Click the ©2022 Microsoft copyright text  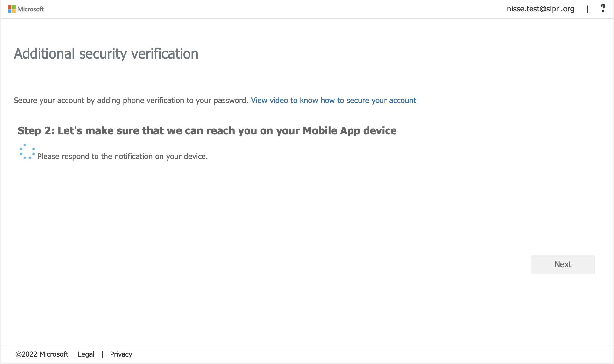coord(42,354)
